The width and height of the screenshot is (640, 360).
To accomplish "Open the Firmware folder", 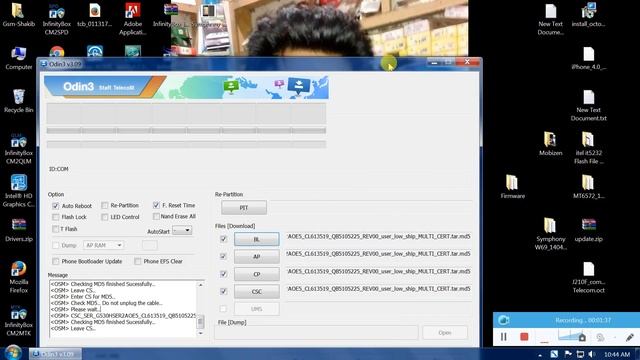I will click(x=512, y=187).
